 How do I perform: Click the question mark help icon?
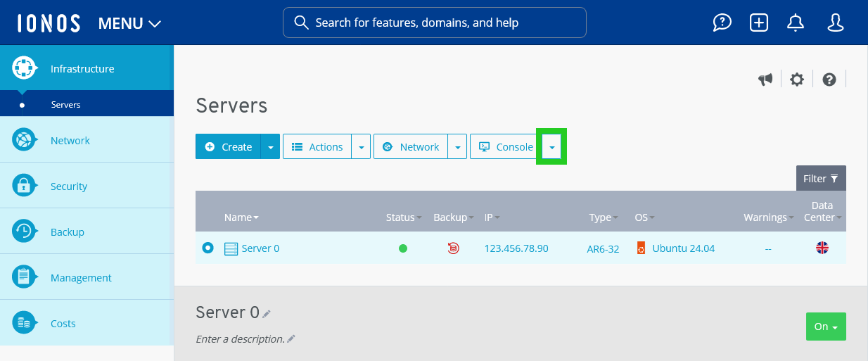click(x=829, y=80)
